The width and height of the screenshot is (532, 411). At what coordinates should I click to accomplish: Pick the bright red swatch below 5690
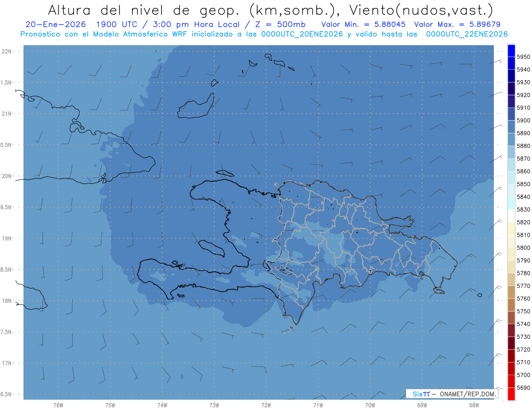511,394
